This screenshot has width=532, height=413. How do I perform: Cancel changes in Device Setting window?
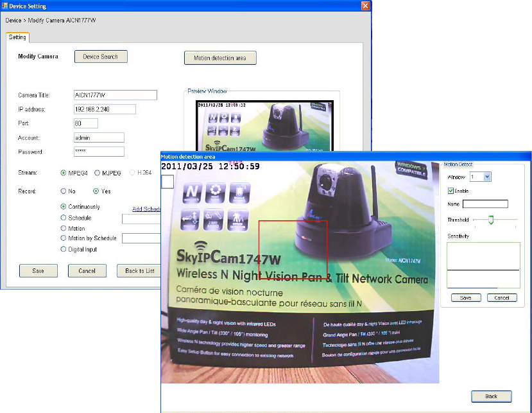click(87, 270)
